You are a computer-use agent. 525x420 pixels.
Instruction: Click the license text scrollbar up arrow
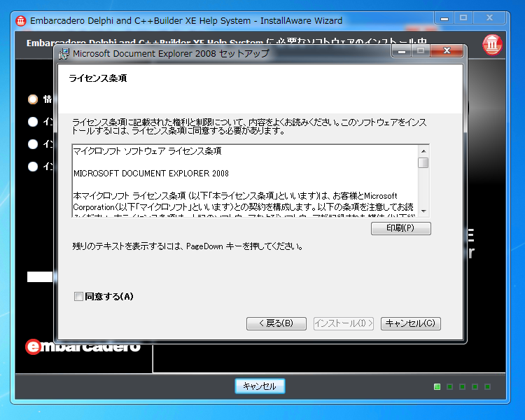[423, 151]
